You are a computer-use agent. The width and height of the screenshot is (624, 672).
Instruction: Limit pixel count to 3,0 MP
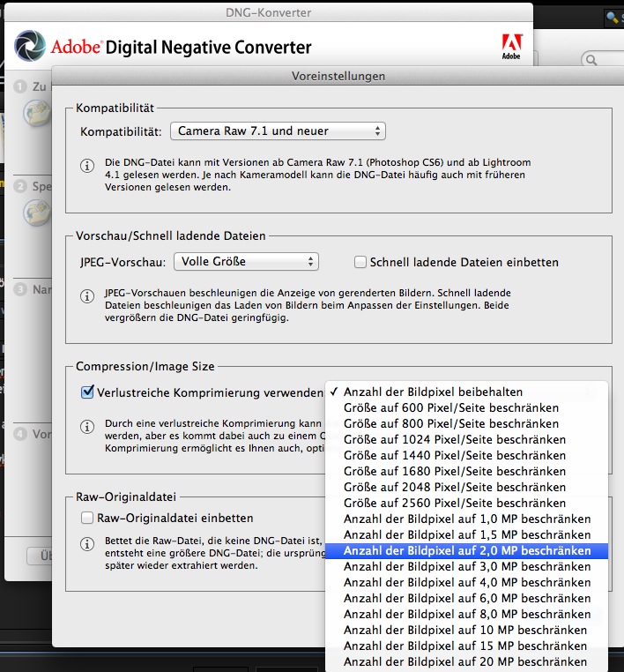(466, 566)
